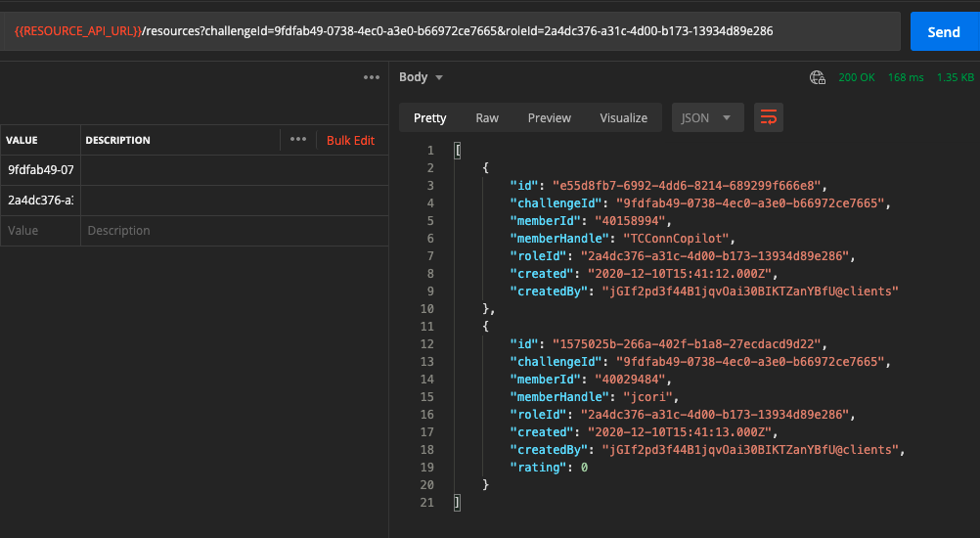
Task: Click line number 11 in gutter
Action: coord(426,327)
